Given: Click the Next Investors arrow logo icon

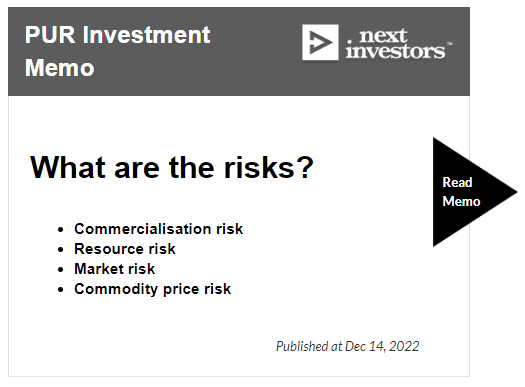Looking at the screenshot, I should pyautogui.click(x=320, y=42).
